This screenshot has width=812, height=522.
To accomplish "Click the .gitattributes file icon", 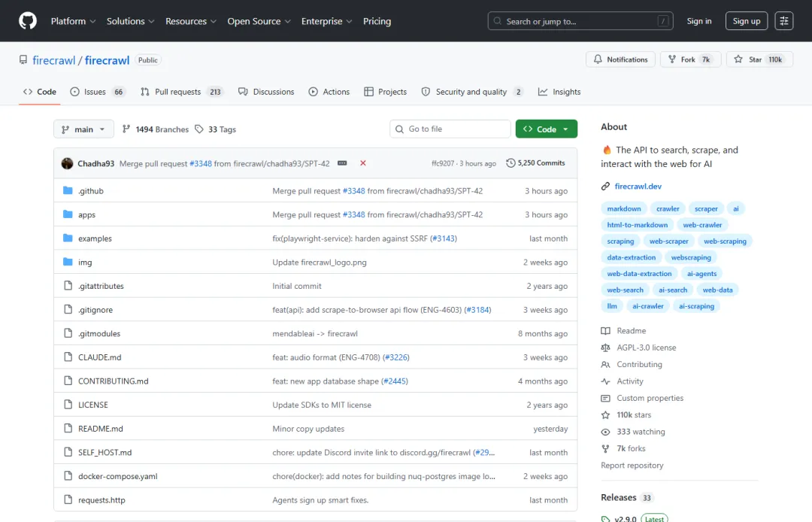I will pos(68,286).
